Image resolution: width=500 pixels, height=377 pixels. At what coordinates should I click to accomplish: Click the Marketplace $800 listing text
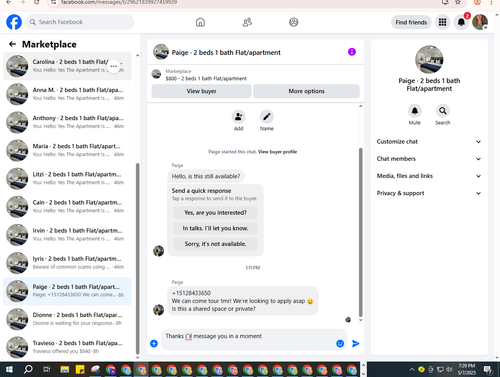click(206, 79)
